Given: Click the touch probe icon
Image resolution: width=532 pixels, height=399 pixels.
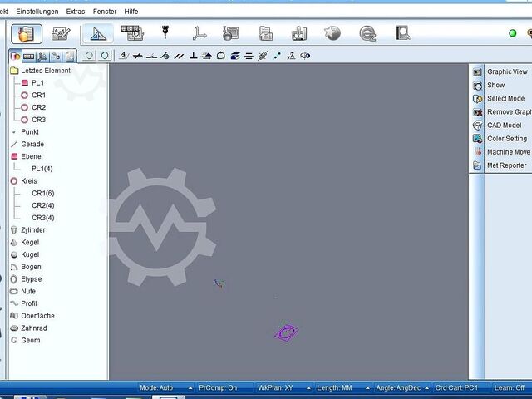Looking at the screenshot, I should point(165,32).
